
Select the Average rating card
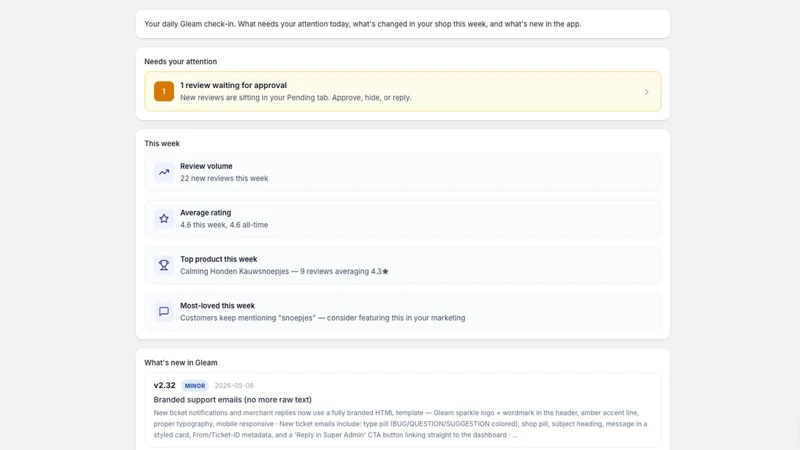click(x=403, y=219)
